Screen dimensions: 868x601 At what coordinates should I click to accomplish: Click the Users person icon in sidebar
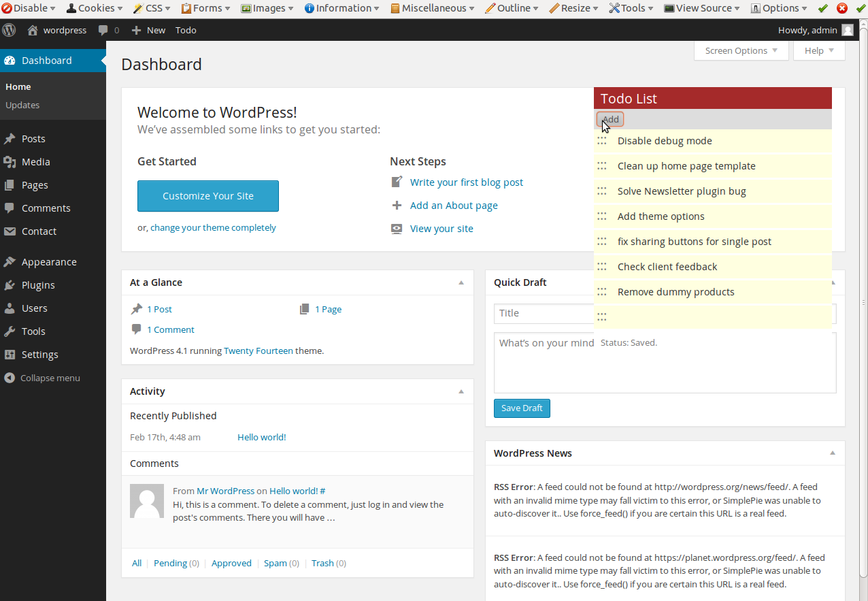[x=10, y=308]
